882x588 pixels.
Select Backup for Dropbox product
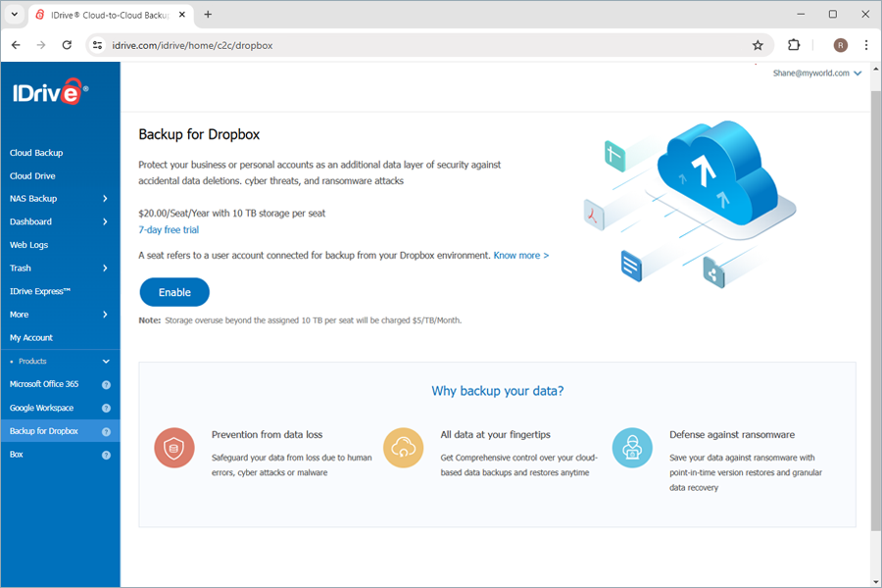click(44, 431)
